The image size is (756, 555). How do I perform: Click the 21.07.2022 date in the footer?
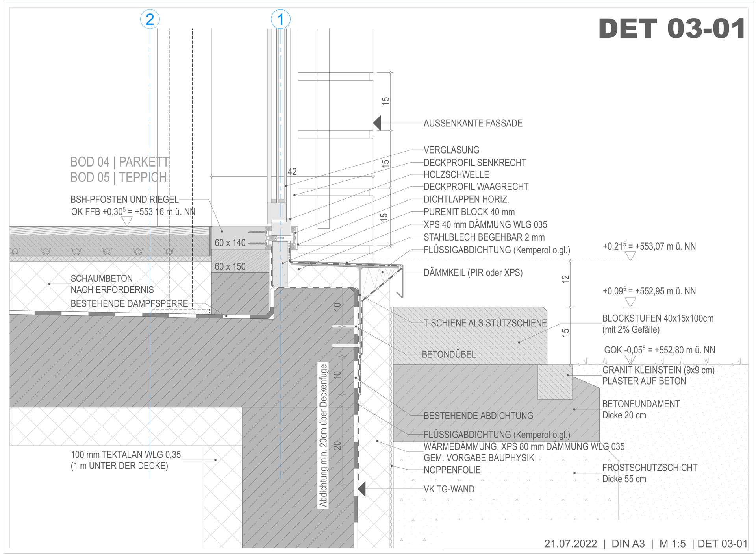click(x=571, y=544)
